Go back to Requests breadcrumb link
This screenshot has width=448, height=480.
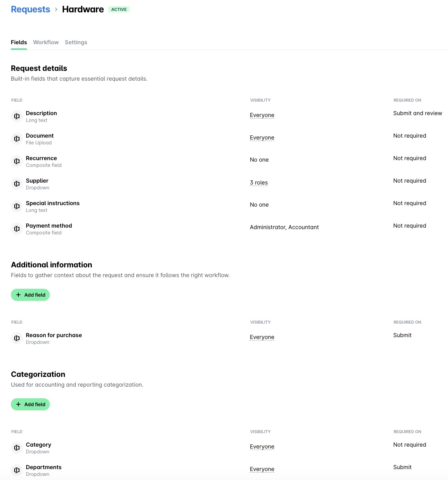pyautogui.click(x=30, y=9)
